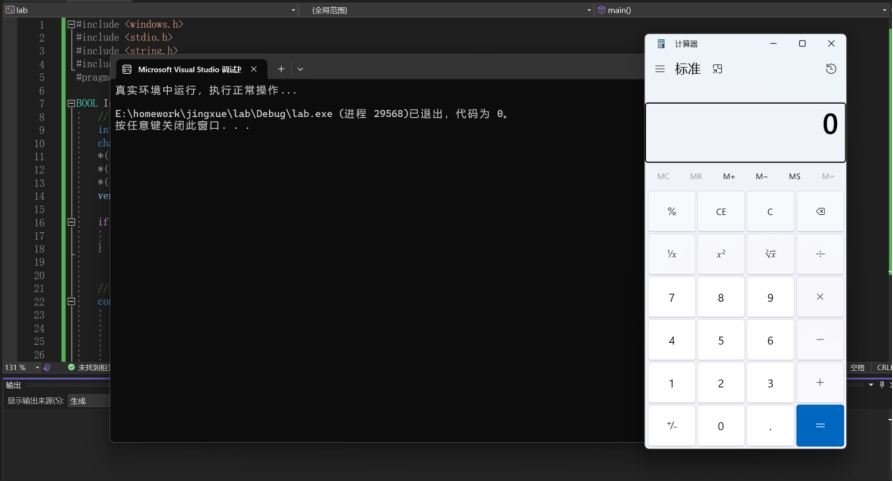Close the debug console tab
The height and width of the screenshot is (482, 893).
point(254,69)
